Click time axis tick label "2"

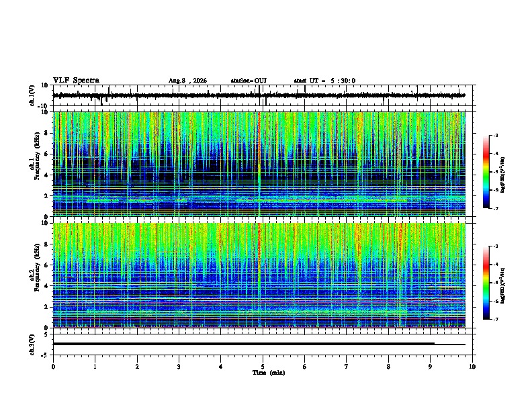click(137, 367)
